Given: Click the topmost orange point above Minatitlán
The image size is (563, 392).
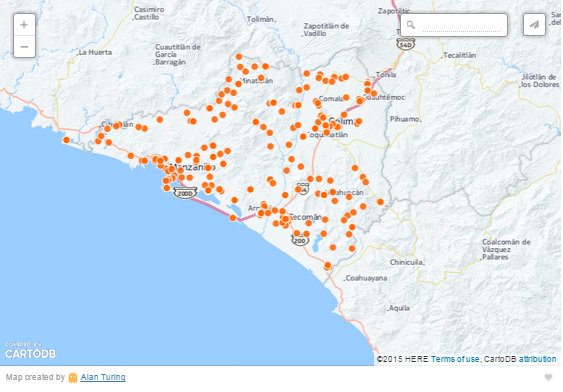Looking at the screenshot, I should tap(239, 56).
